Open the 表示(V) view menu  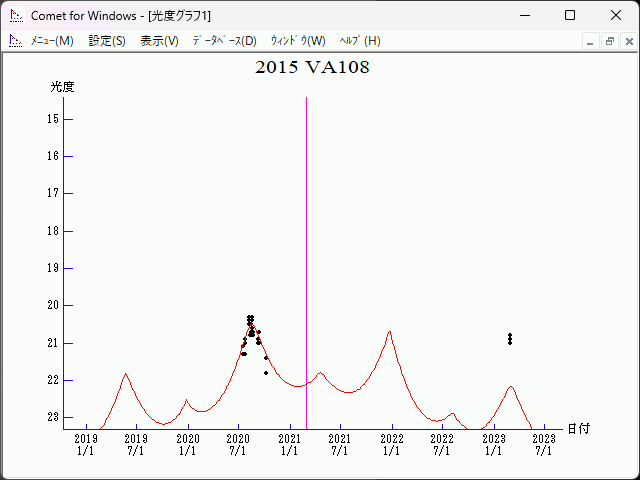pos(159,41)
